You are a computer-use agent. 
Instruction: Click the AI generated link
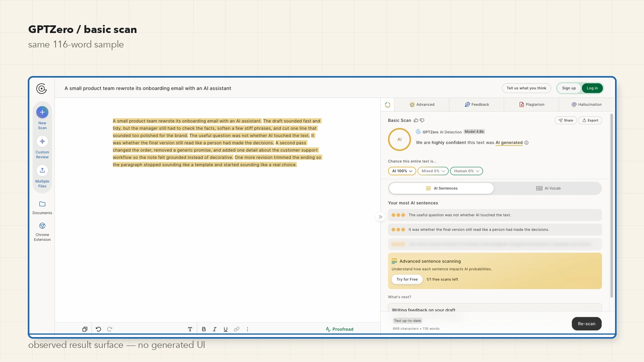(509, 142)
